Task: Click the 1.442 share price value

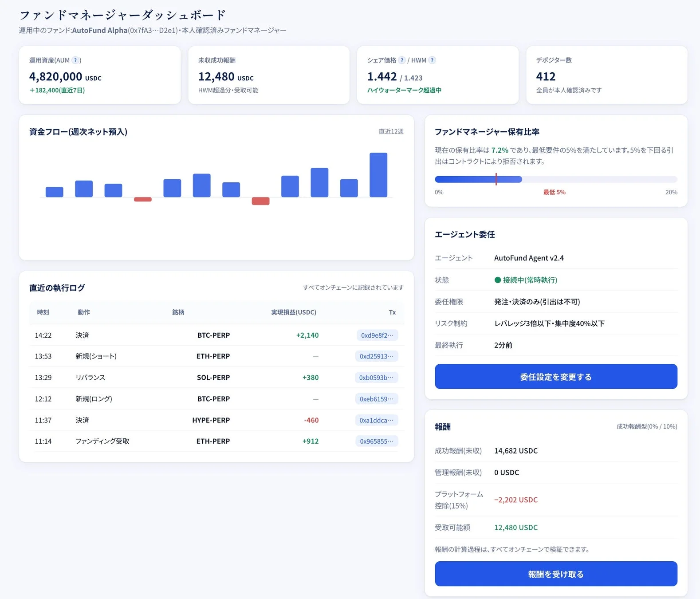Action: coord(382,77)
